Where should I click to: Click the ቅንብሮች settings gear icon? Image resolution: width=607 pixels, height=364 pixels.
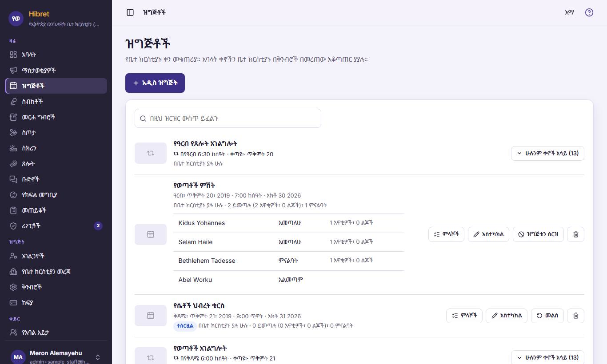(13, 287)
